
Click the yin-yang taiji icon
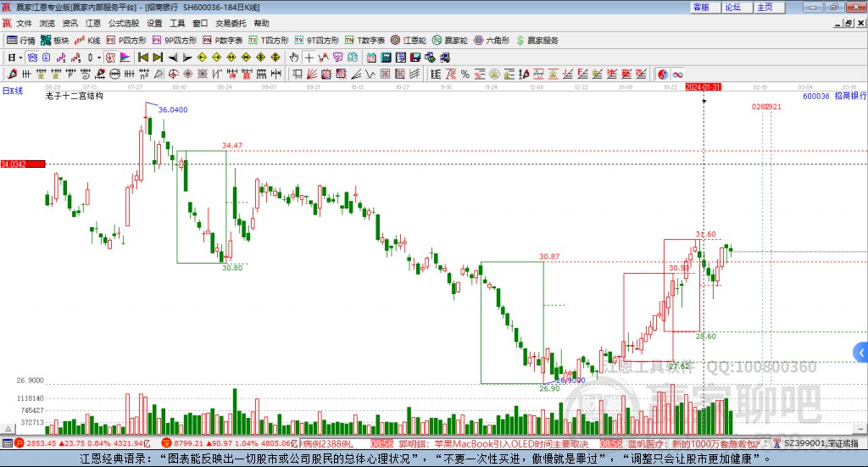pyautogui.click(x=663, y=74)
